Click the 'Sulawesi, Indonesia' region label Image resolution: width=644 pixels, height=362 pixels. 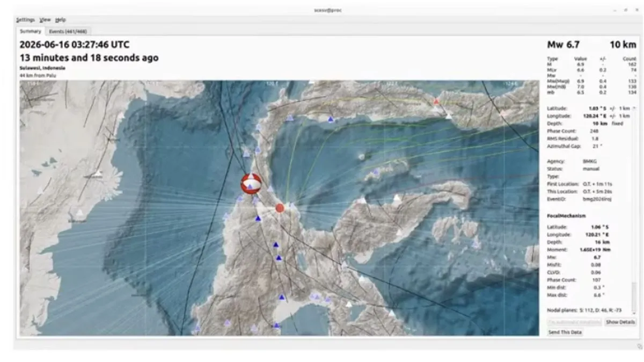[x=43, y=68]
